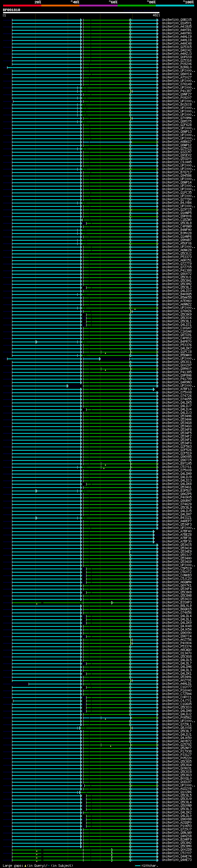Click hit label UniRef100_Q29TI5
The image size is (197, 868).
177,210
